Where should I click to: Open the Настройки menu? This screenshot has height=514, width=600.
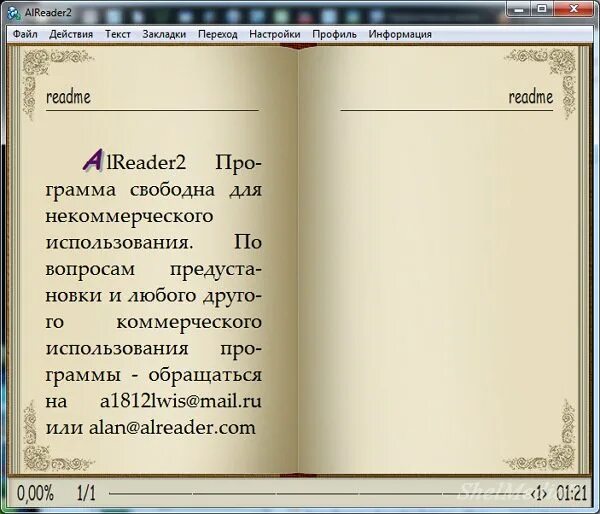pyautogui.click(x=274, y=34)
